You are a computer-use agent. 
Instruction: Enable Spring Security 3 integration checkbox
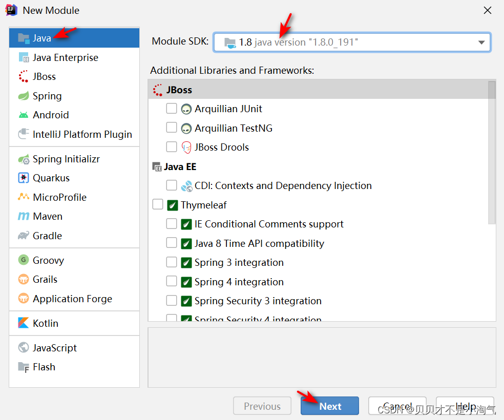pyautogui.click(x=171, y=301)
